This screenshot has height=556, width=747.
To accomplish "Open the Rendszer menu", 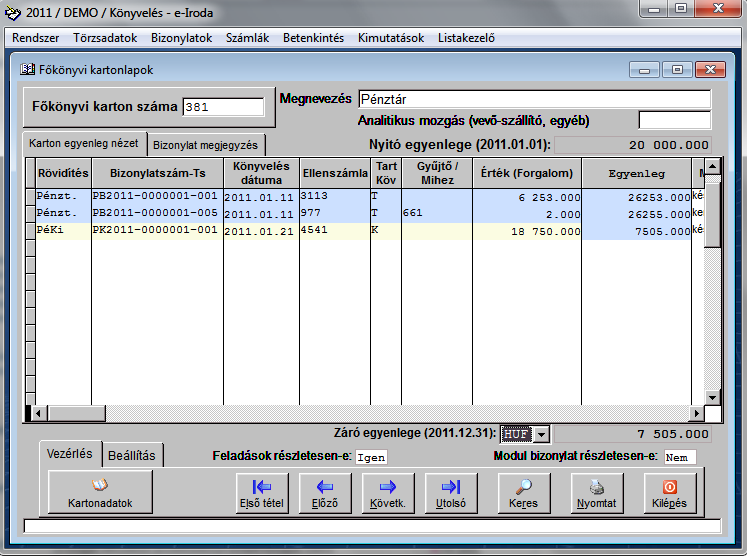I will tap(35, 38).
